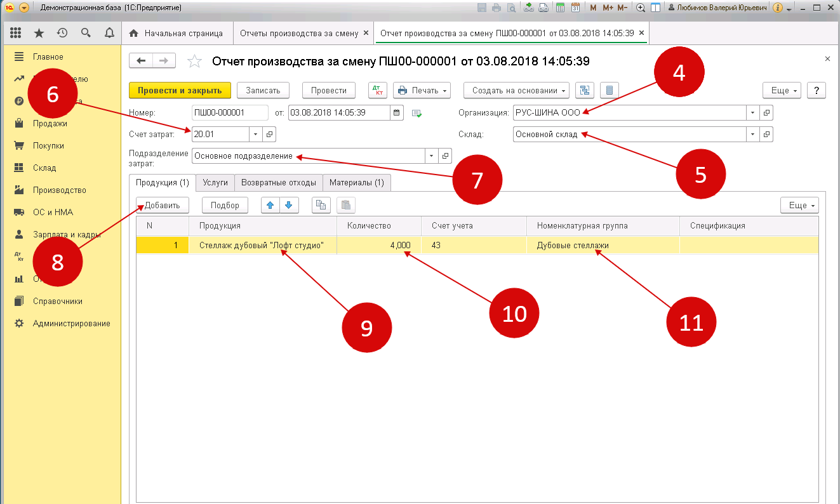Open the sections grid menu icon

tap(16, 33)
